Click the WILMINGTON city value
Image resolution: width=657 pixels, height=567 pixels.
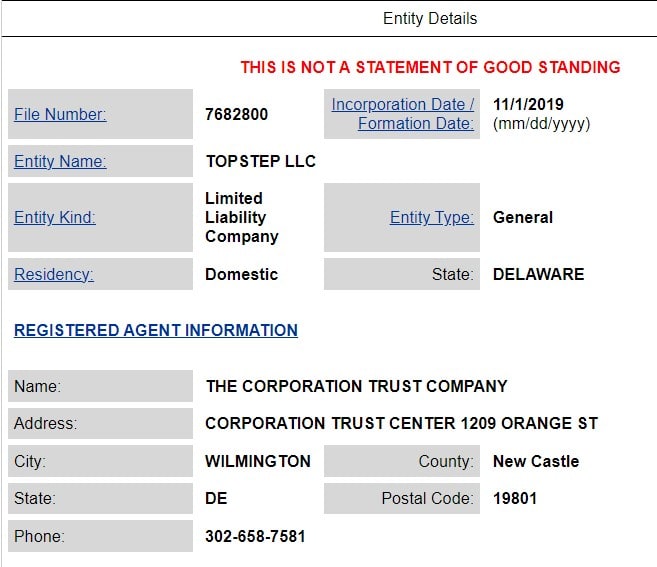coord(258,461)
